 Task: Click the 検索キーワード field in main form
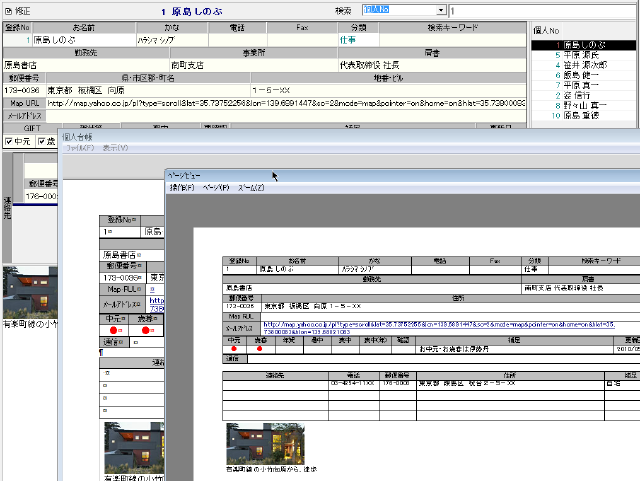pyautogui.click(x=453, y=40)
